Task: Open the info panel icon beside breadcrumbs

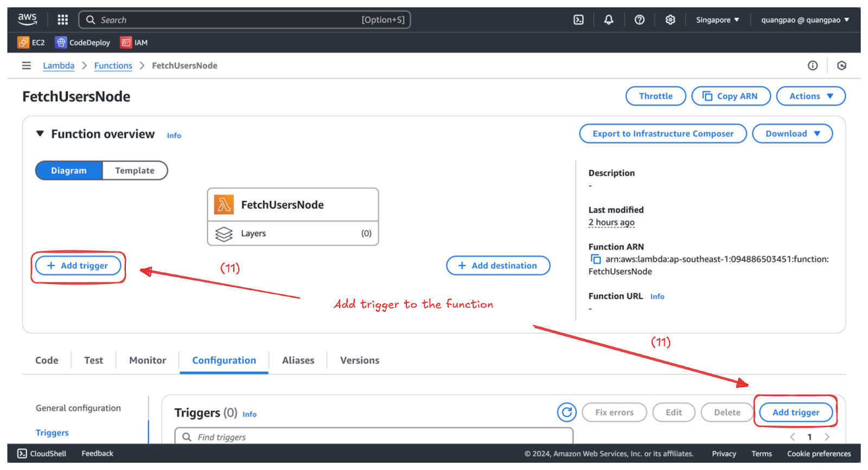Action: point(813,66)
